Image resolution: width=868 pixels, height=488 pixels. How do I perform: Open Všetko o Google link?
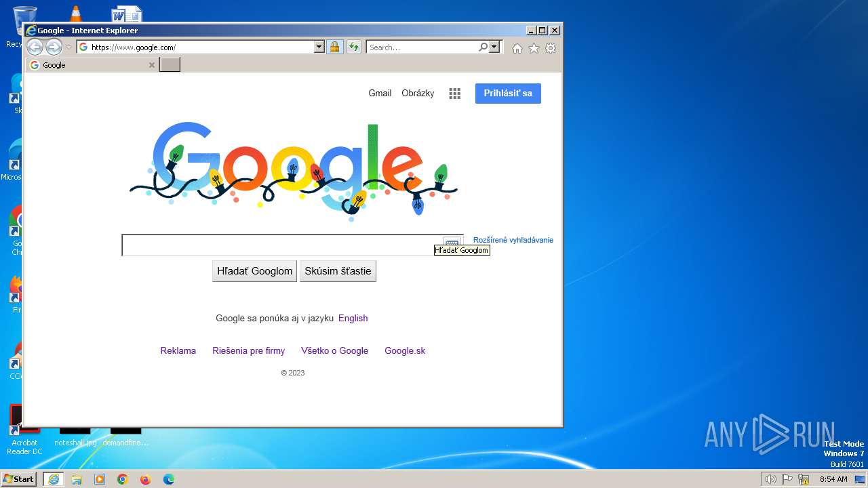(x=335, y=351)
